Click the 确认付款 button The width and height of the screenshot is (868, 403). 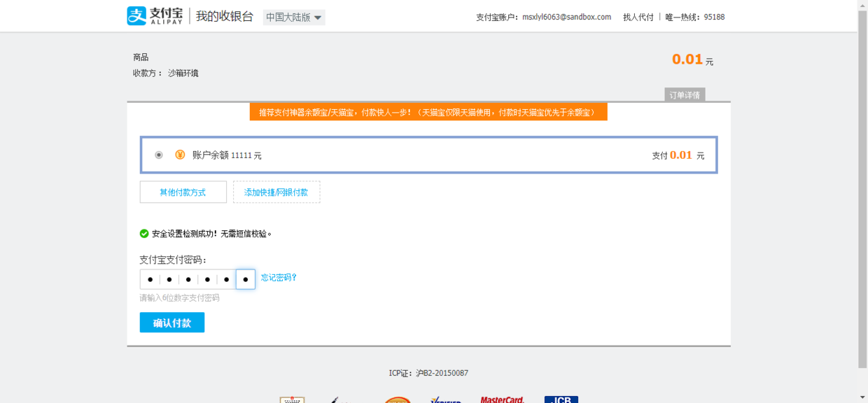172,323
